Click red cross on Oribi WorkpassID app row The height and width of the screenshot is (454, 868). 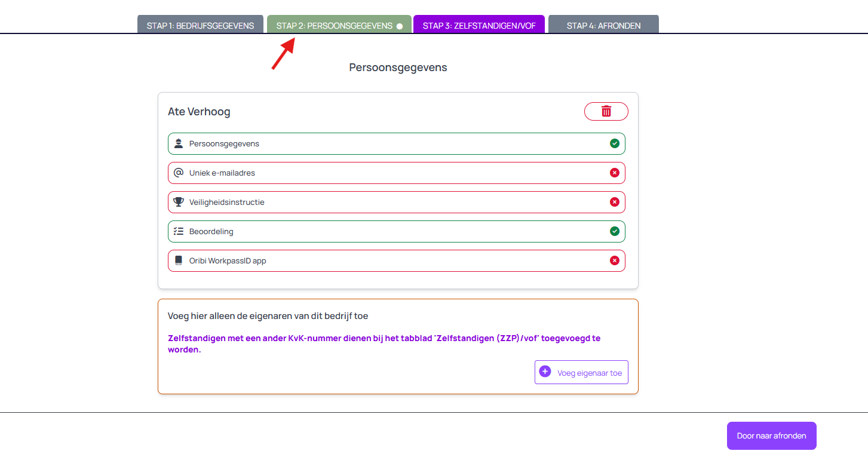pos(614,260)
